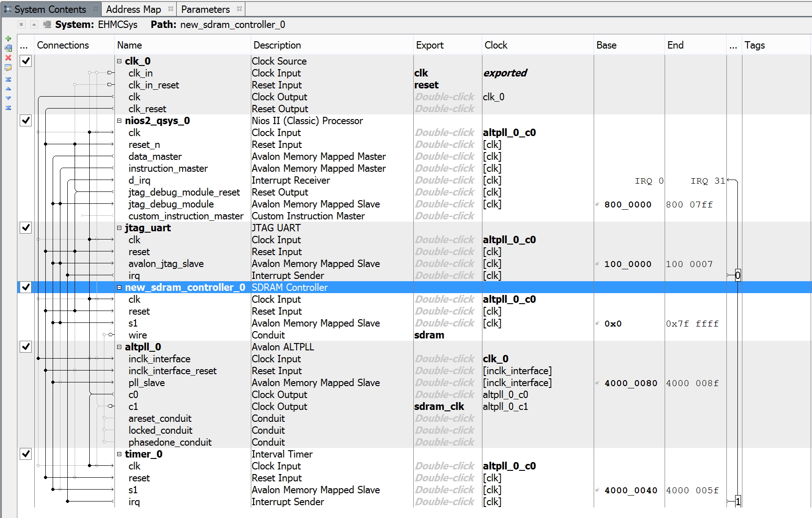
Task: Collapse the jtag_uart component tree
Action: 119,228
